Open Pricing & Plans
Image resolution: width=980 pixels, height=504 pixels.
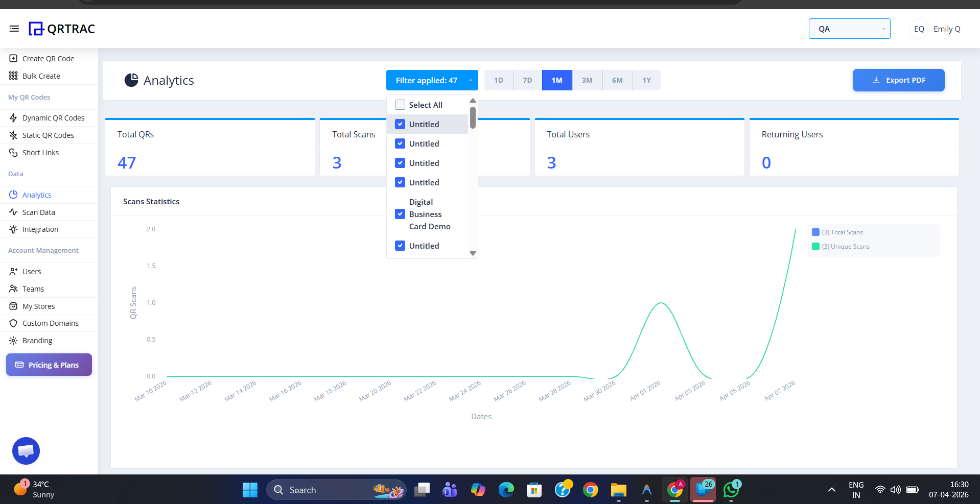coord(49,365)
